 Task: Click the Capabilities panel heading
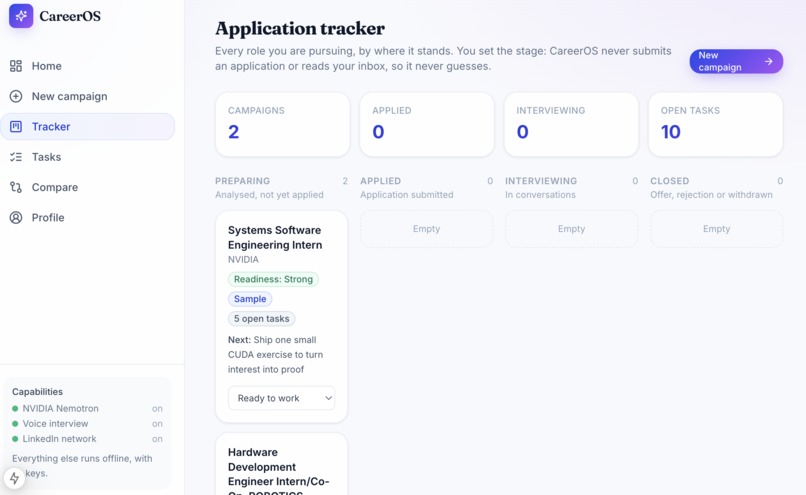coord(37,392)
